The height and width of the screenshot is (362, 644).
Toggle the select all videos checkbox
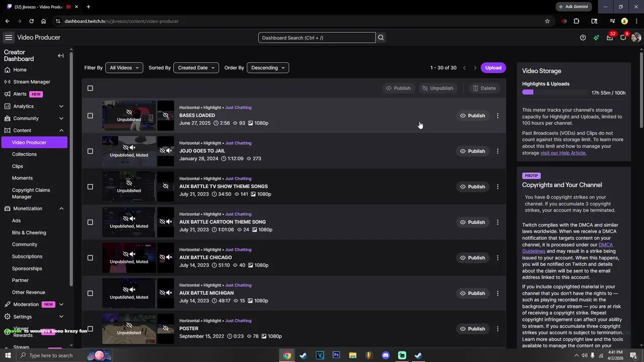point(90,88)
